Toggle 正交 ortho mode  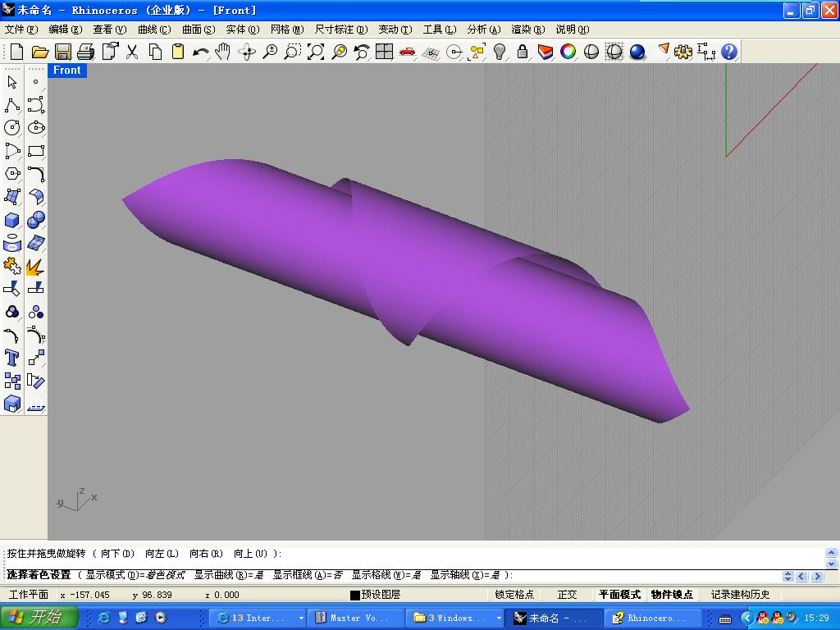(568, 595)
